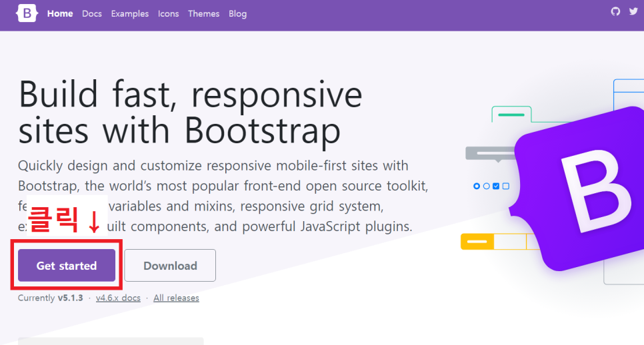The image size is (644, 345).
Task: Click the Bootstrap logo in navbar
Action: (x=27, y=13)
